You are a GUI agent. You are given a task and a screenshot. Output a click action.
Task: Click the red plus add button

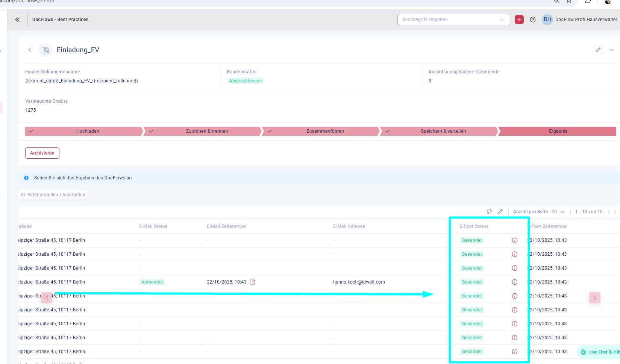pos(519,20)
